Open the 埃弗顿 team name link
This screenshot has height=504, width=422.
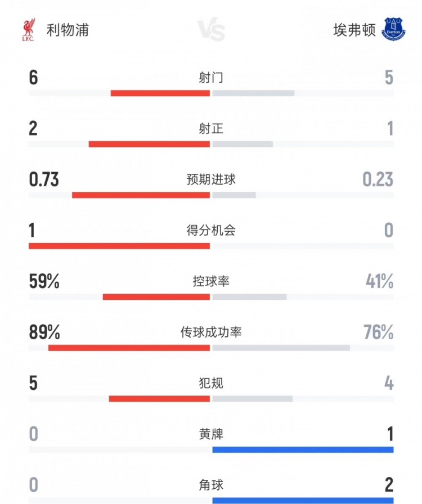coord(354,29)
